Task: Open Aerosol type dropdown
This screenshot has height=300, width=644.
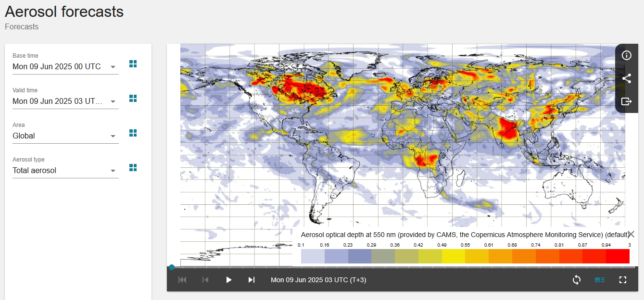Action: [x=65, y=171]
